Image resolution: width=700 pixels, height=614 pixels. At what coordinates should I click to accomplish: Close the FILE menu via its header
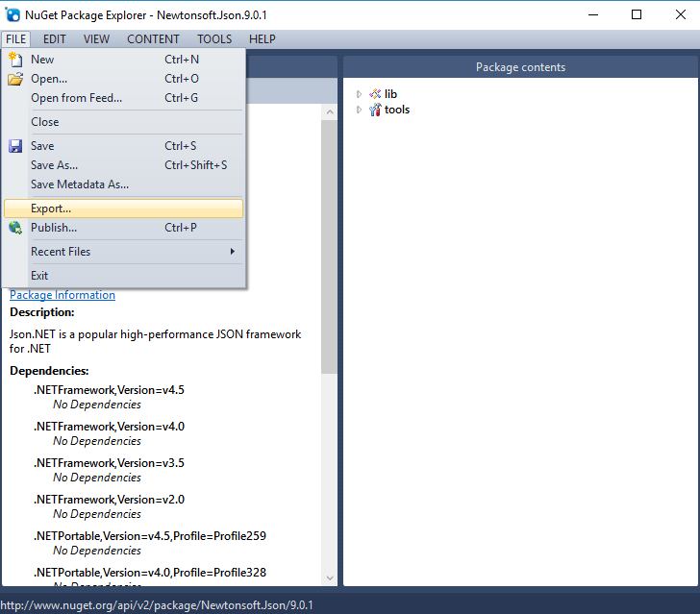coord(16,39)
